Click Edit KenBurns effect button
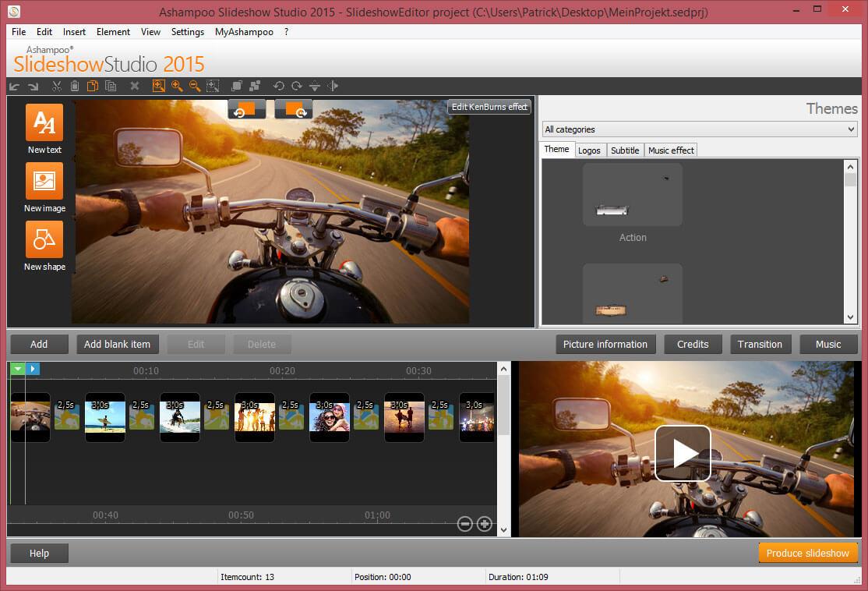Image resolution: width=868 pixels, height=591 pixels. (489, 107)
